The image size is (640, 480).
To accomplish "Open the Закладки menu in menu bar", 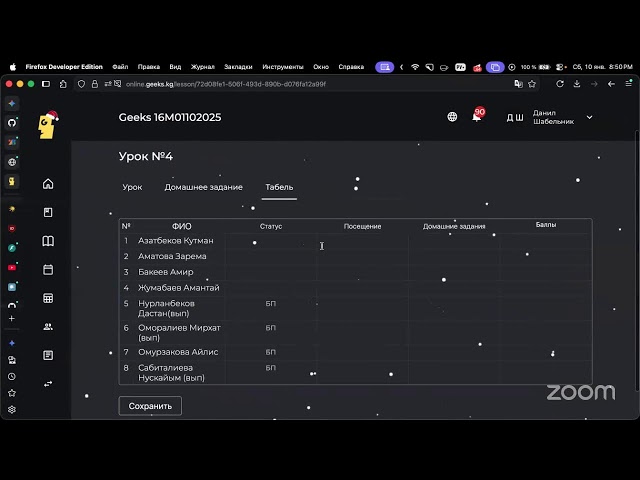I will click(238, 67).
